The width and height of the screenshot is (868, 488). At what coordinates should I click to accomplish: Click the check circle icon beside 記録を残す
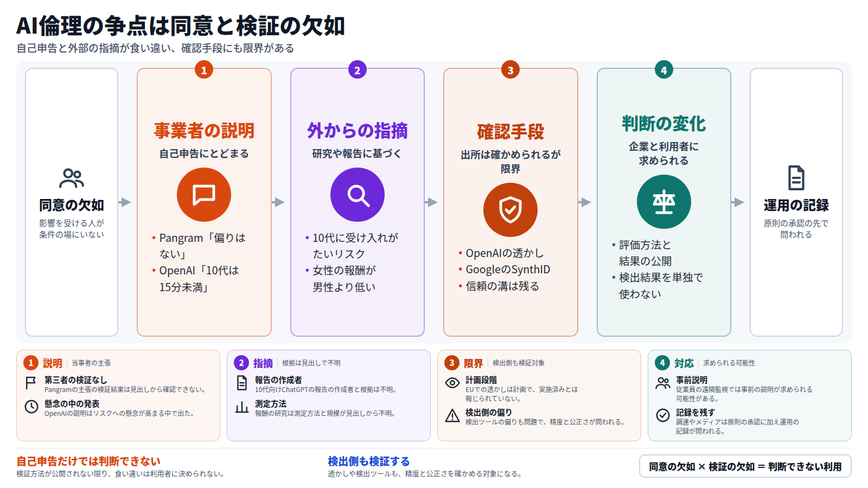click(663, 415)
